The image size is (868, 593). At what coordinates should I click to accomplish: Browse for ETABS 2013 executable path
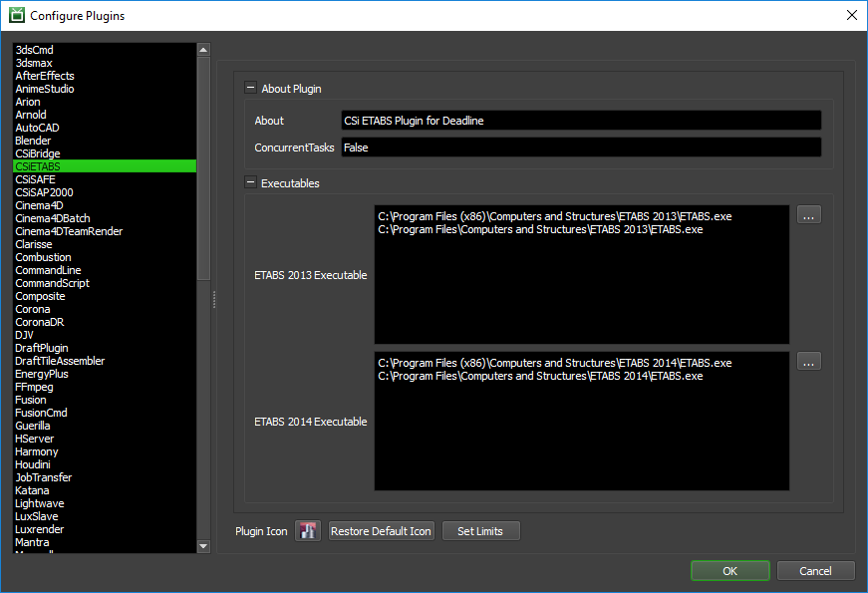pyautogui.click(x=809, y=215)
